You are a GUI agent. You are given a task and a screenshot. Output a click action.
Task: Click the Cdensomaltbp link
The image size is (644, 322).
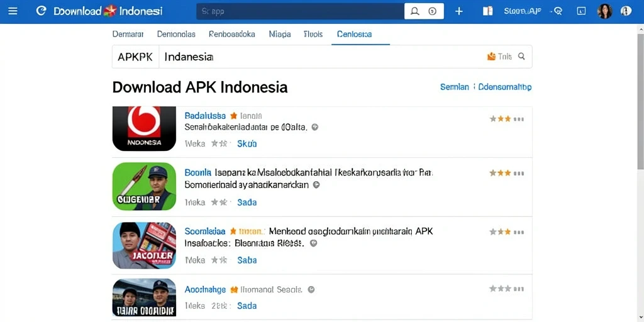tap(505, 87)
